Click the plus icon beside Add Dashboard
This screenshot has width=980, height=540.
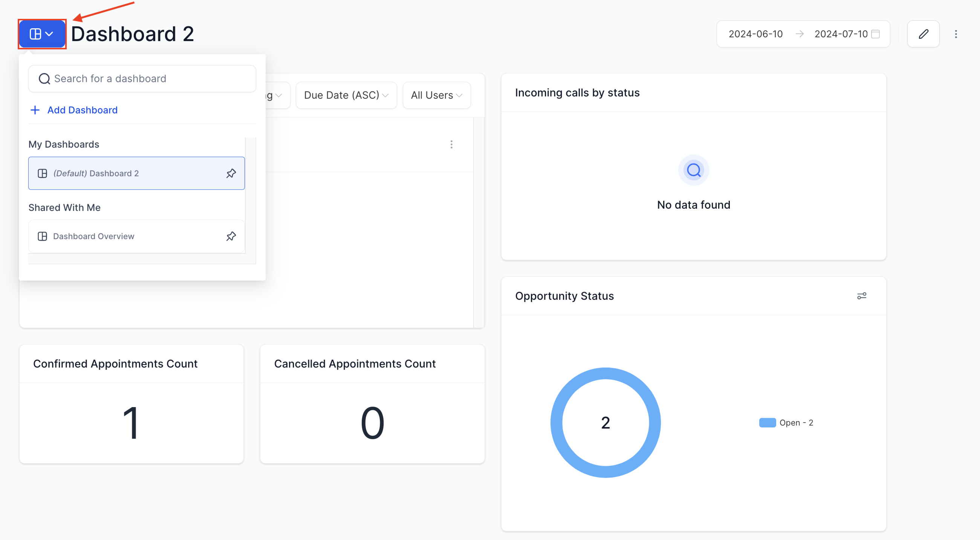[35, 110]
